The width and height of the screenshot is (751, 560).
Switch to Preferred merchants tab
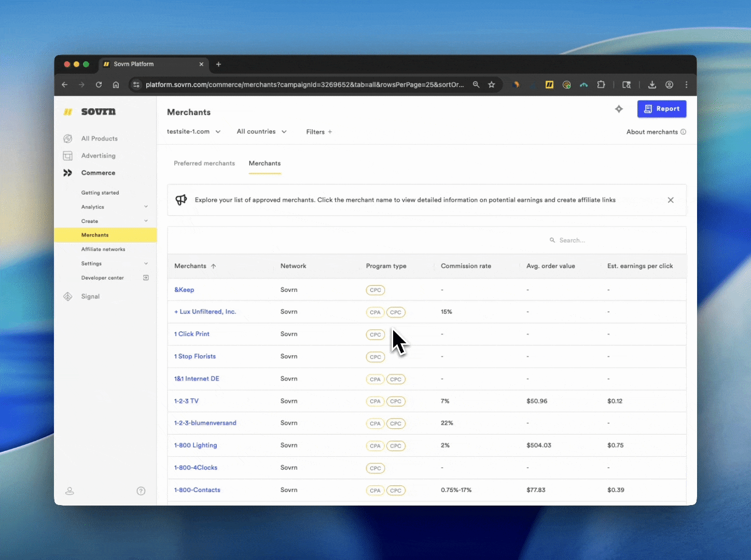click(x=204, y=163)
